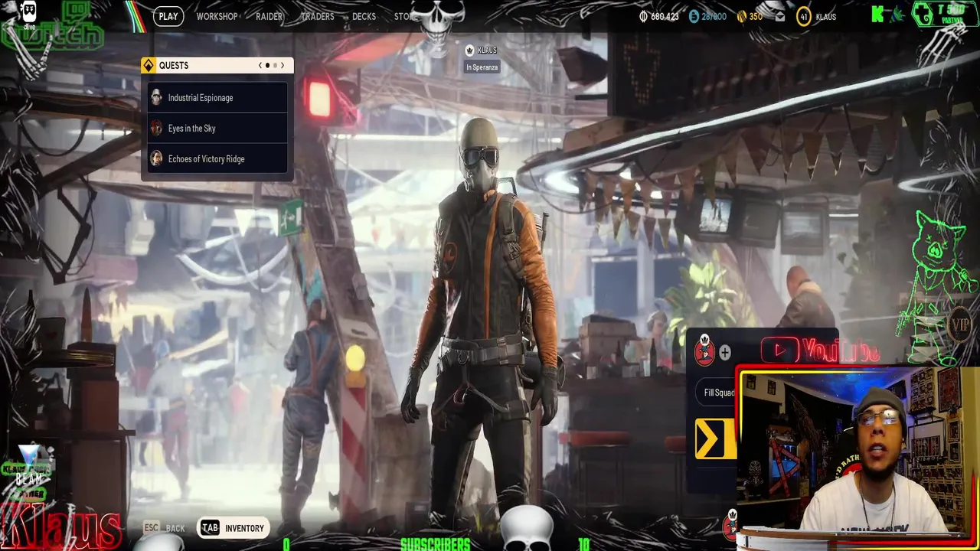Click the coin currency icon beside 680,423
980x551 pixels.
643,16
